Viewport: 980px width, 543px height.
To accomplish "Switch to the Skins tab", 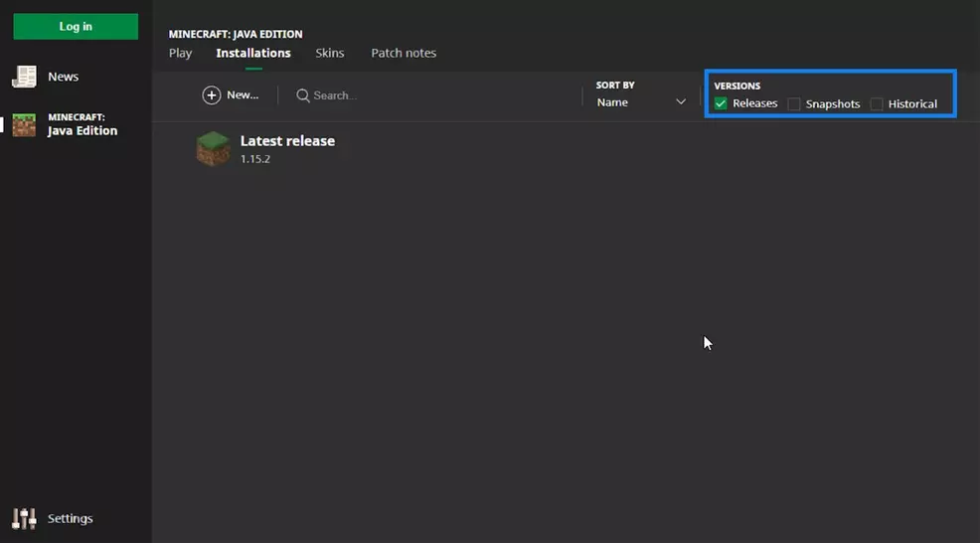I will coord(329,53).
